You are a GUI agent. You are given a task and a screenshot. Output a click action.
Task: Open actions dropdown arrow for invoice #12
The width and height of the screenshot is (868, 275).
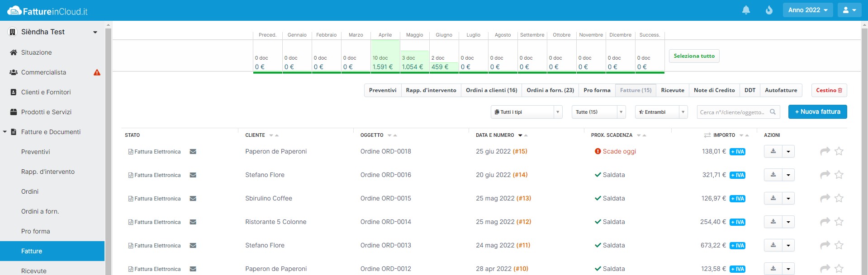click(x=788, y=222)
